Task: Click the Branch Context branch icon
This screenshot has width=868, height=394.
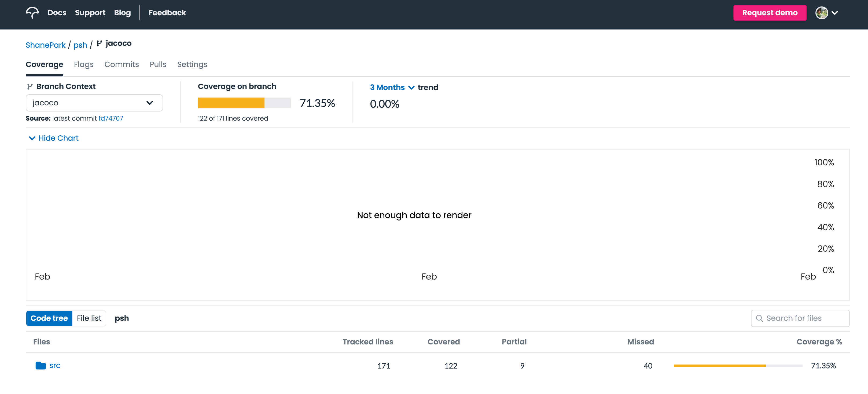Action: point(30,87)
